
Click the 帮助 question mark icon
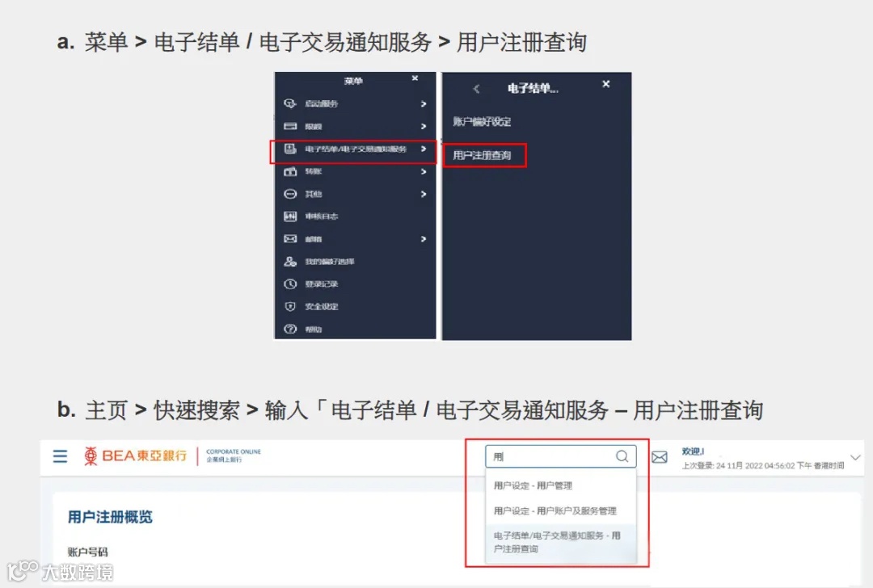click(290, 330)
